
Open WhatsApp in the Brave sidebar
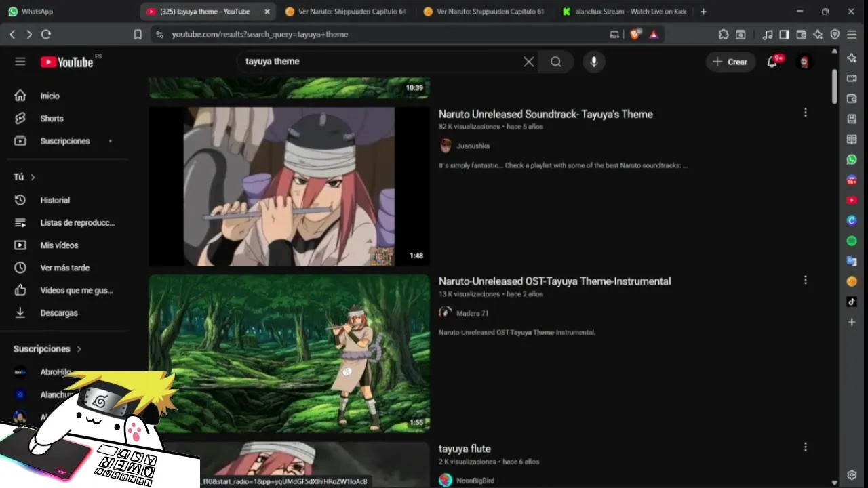[x=852, y=159]
